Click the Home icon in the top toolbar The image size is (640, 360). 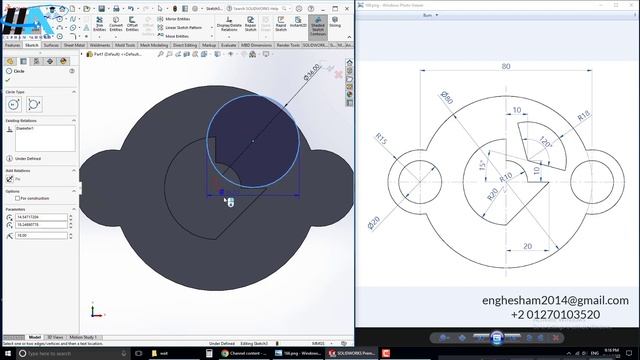tap(62, 9)
